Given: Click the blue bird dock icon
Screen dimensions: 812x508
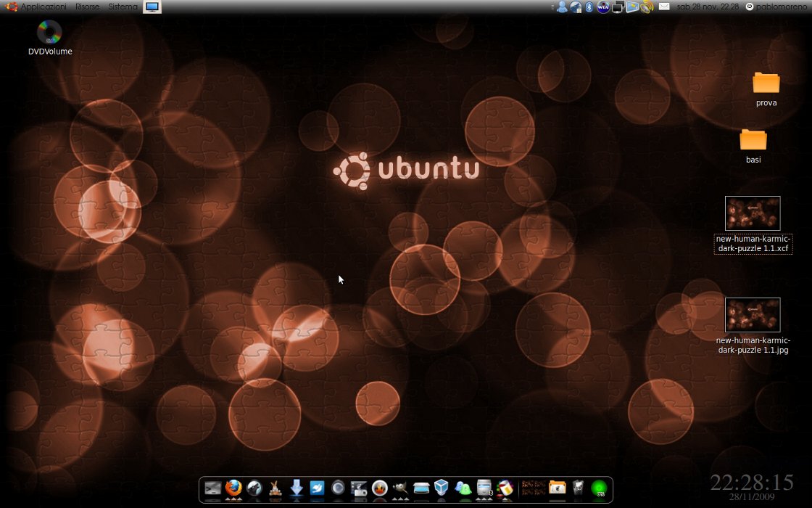Looking at the screenshot, I should [317, 488].
